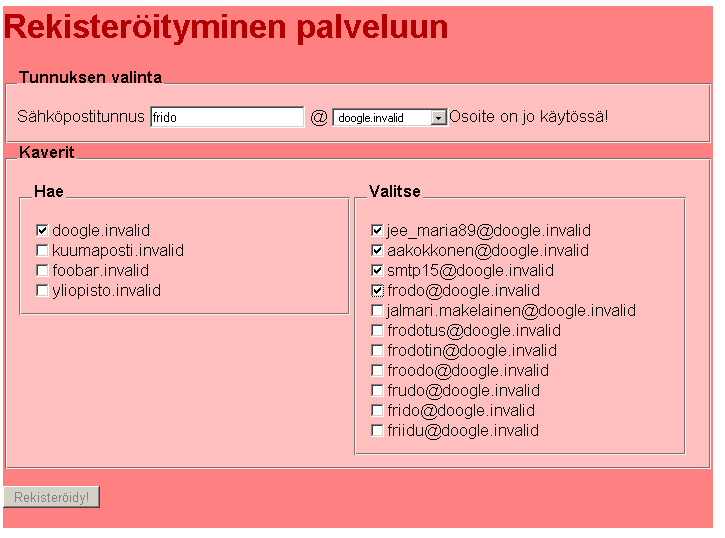Image resolution: width=725 pixels, height=538 pixels.
Task: Tick the frodotin@doogle.invalid checkbox
Action: pyautogui.click(x=377, y=351)
